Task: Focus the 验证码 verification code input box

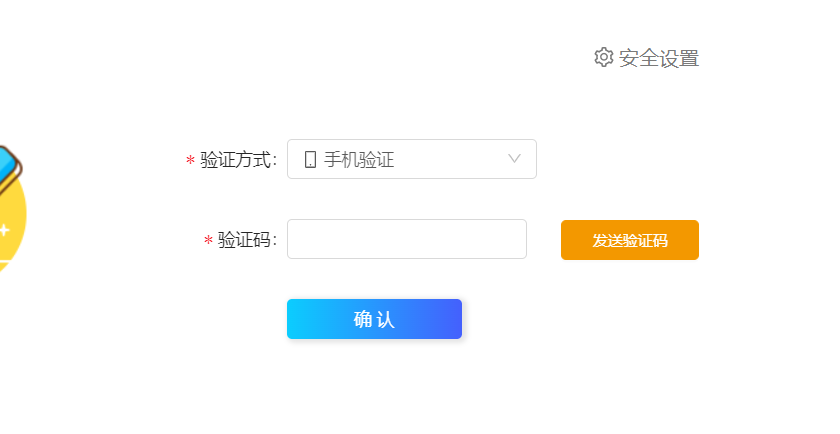Action: pyautogui.click(x=406, y=239)
